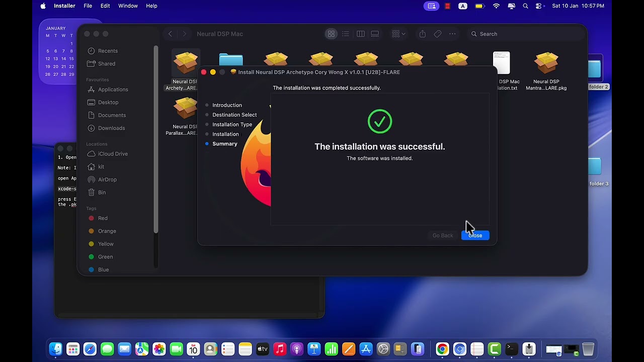Open App Store from the Dock
Screen dimensions: 644x362
pyautogui.click(x=366, y=349)
